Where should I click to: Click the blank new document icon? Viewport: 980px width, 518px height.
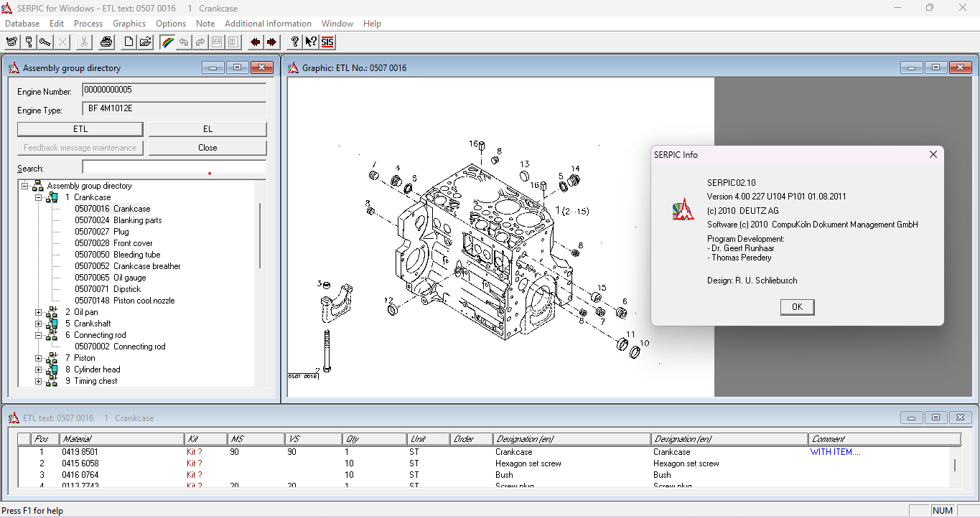(129, 42)
